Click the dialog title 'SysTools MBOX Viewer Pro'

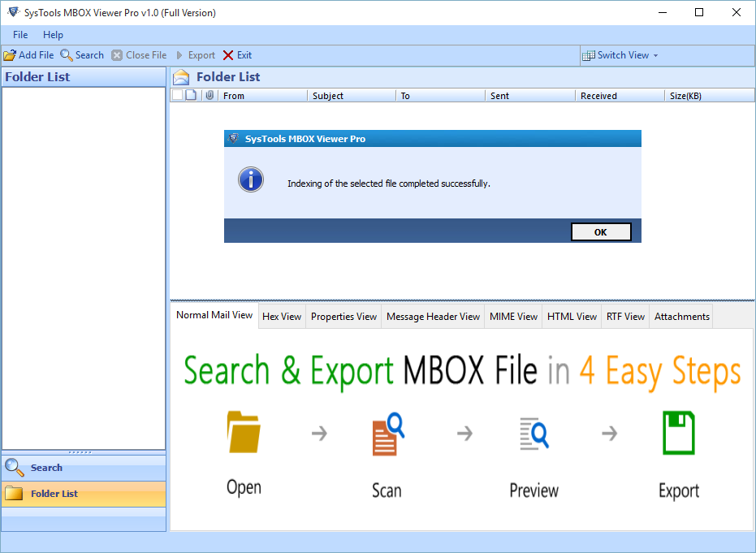pyautogui.click(x=305, y=139)
